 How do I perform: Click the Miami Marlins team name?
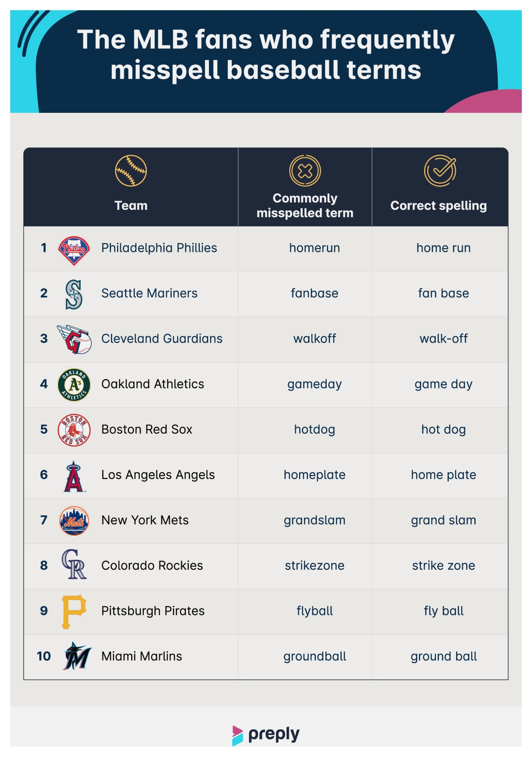tap(142, 656)
